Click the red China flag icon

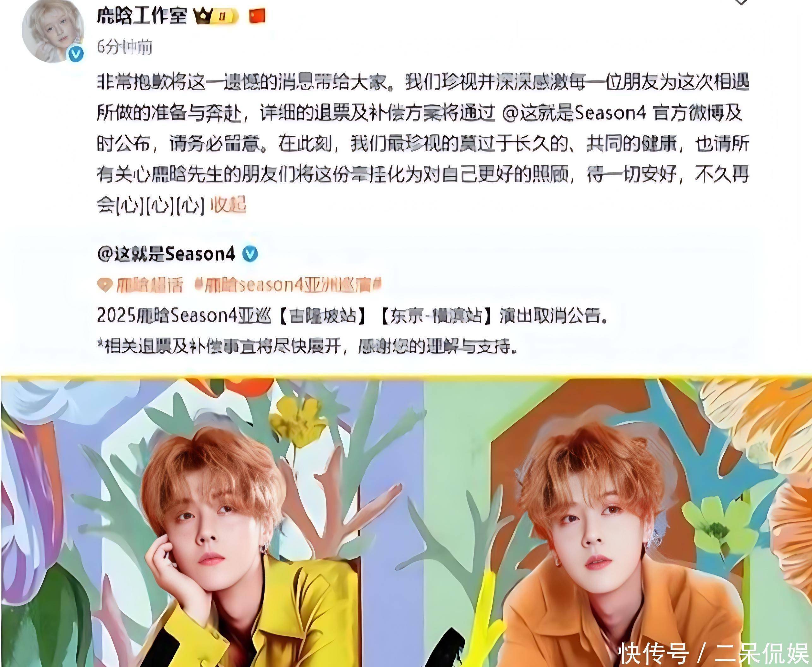[x=257, y=16]
